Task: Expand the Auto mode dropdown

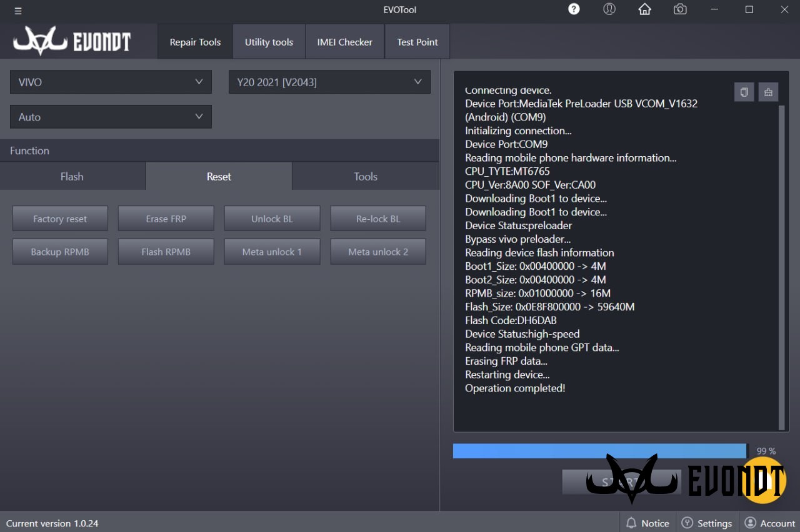Action: pos(111,117)
